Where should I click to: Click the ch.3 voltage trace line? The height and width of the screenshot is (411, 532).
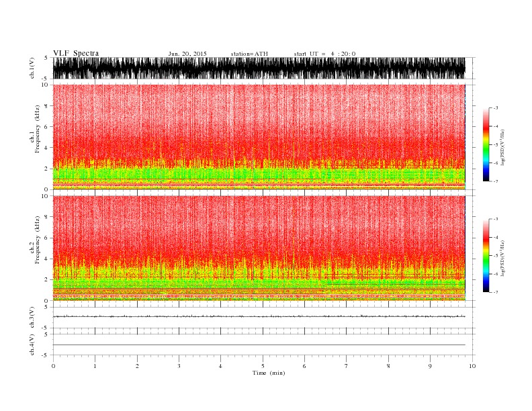(259, 316)
